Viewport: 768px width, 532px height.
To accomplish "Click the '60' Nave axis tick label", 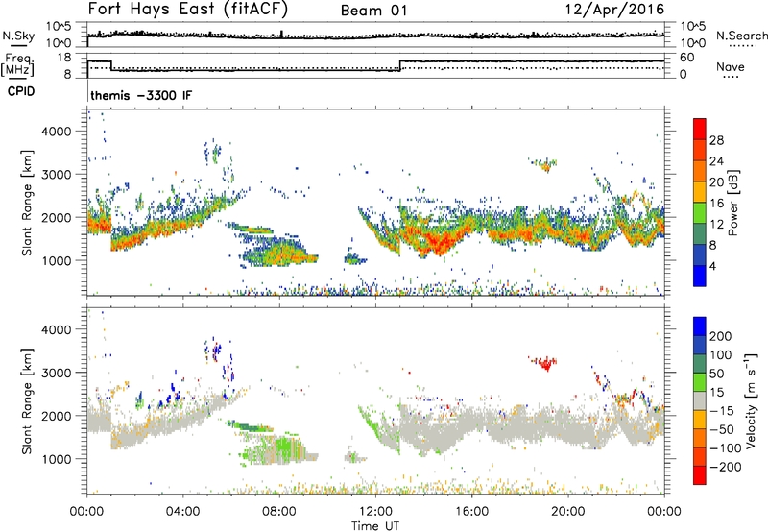I will (686, 58).
